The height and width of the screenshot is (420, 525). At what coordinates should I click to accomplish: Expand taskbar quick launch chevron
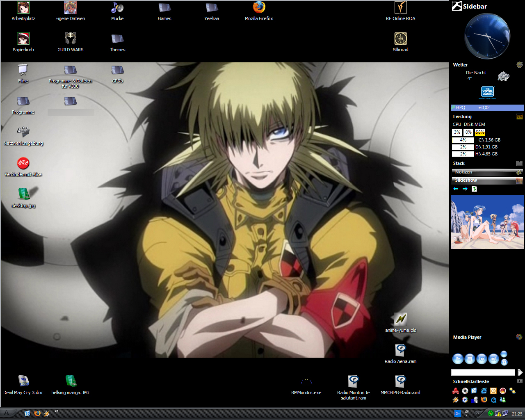click(x=57, y=411)
